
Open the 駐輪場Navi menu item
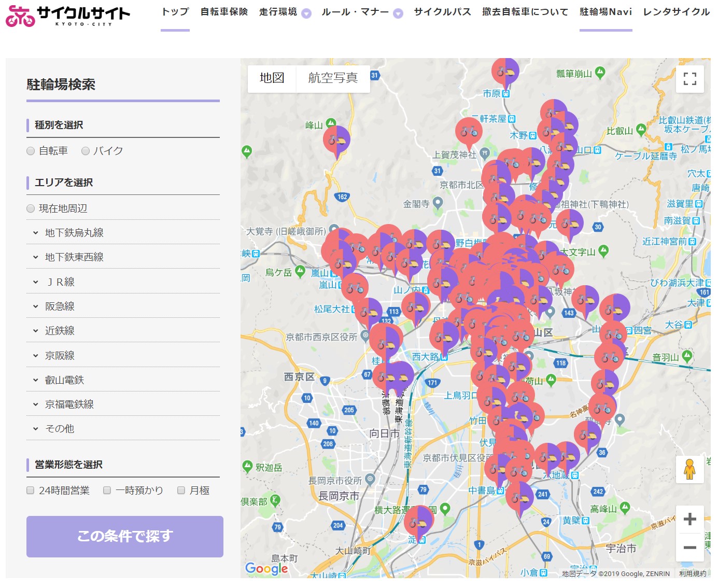pos(606,12)
